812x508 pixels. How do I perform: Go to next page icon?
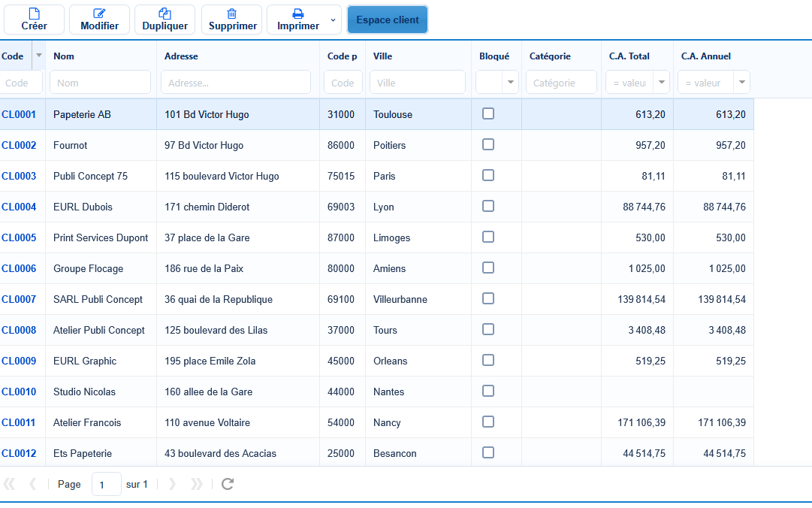(x=173, y=484)
